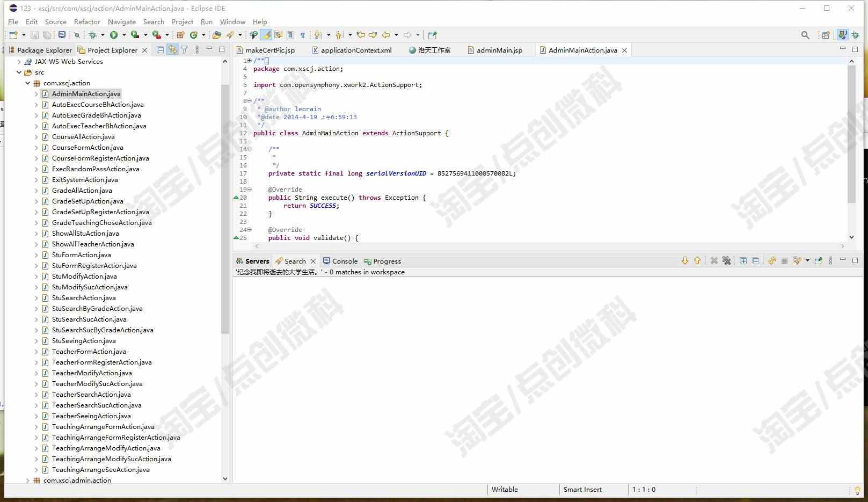
Task: Click the Save All toolbar icon
Action: click(47, 35)
